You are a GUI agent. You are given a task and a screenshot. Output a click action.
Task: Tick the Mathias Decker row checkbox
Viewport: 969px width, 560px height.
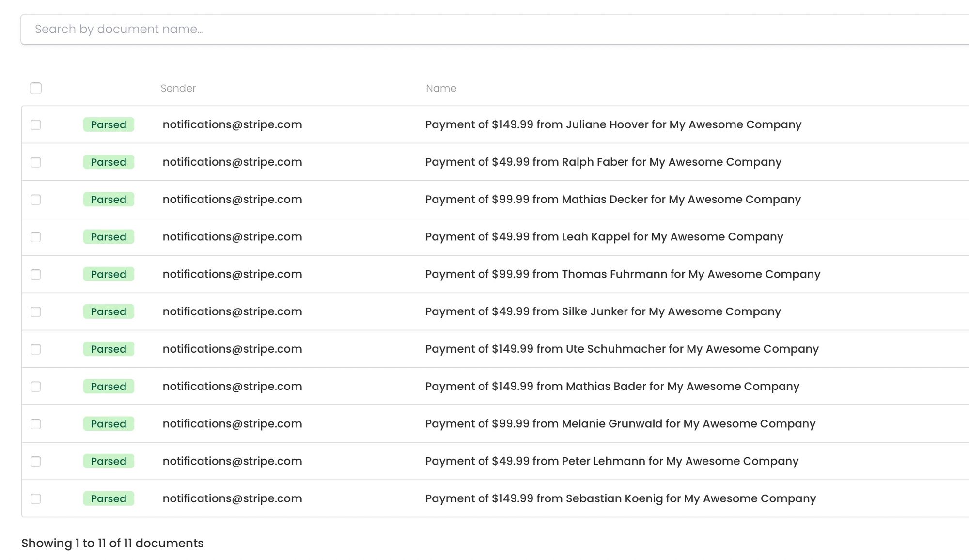[36, 200]
